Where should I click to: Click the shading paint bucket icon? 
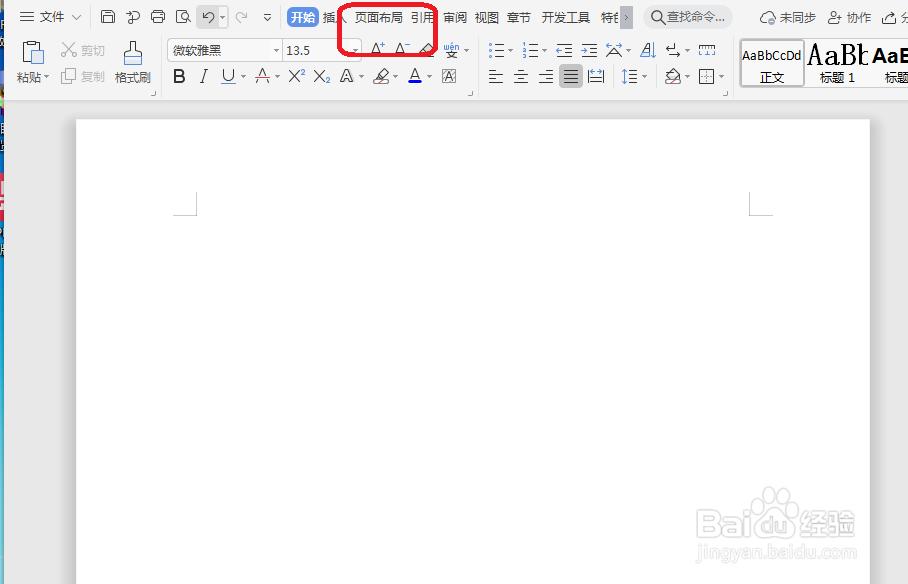672,76
